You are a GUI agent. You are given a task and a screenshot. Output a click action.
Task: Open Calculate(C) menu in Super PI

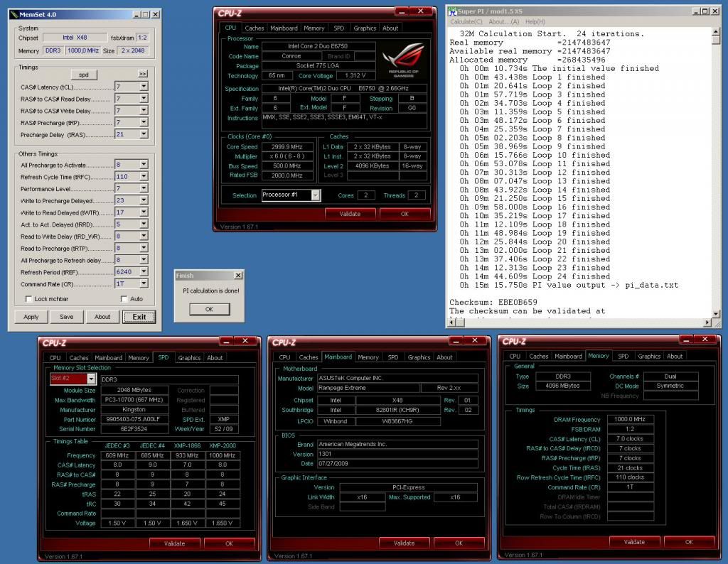click(466, 22)
